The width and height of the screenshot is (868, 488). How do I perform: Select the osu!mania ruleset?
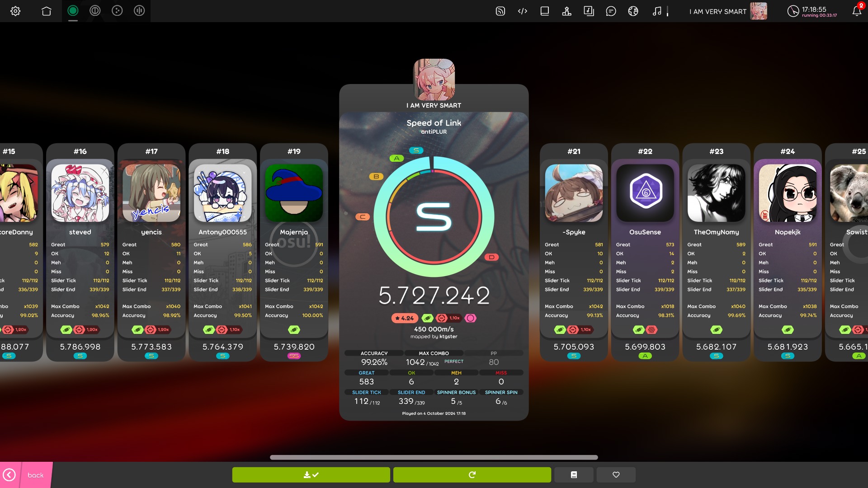point(139,10)
